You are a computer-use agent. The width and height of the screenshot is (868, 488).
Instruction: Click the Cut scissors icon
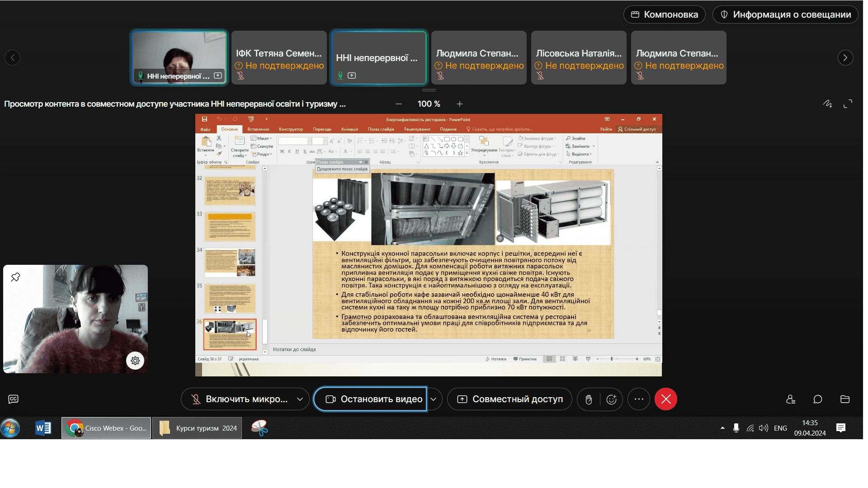click(x=219, y=138)
